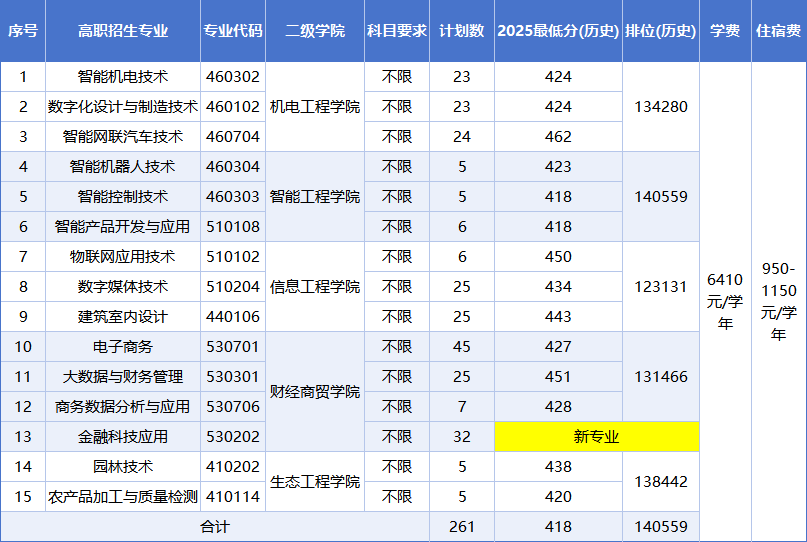Select the ranking value 123131
Image resolution: width=807 pixels, height=542 pixels.
coord(661,287)
